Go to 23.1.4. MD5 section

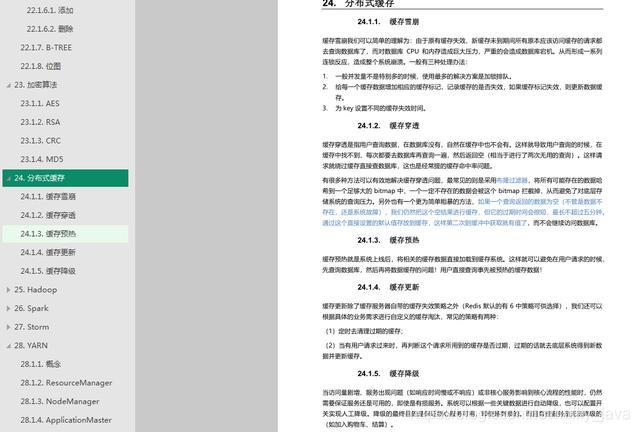(x=42, y=159)
